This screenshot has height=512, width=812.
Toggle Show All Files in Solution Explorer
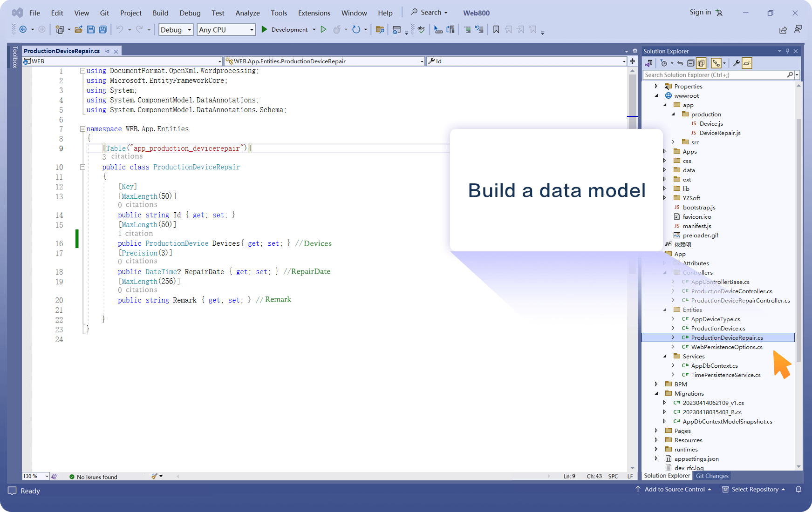701,63
